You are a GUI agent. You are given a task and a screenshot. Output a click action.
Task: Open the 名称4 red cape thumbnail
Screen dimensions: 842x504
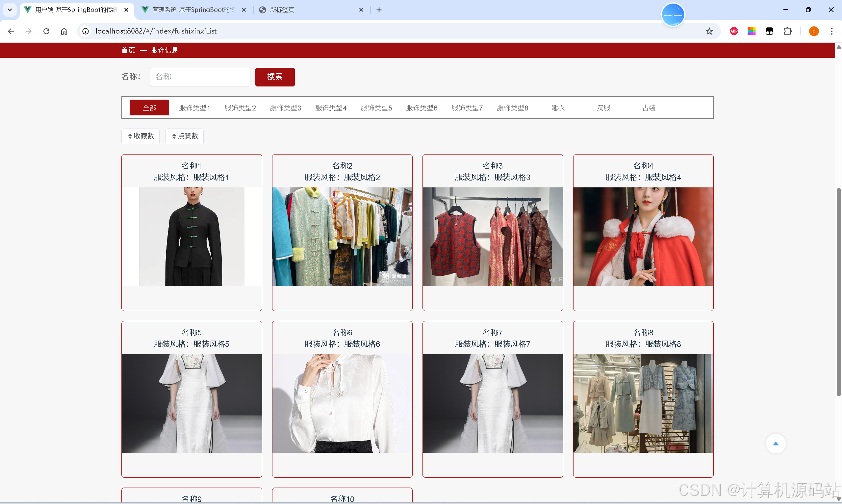pos(643,236)
